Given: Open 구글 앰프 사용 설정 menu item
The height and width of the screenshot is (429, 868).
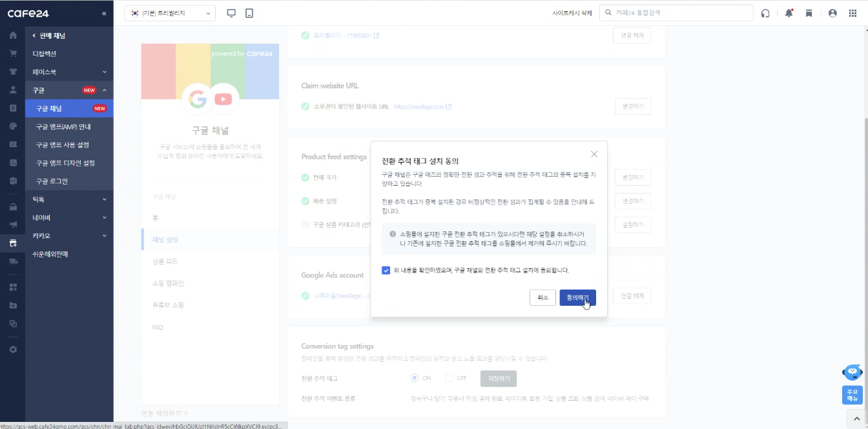Looking at the screenshot, I should coord(69,145).
